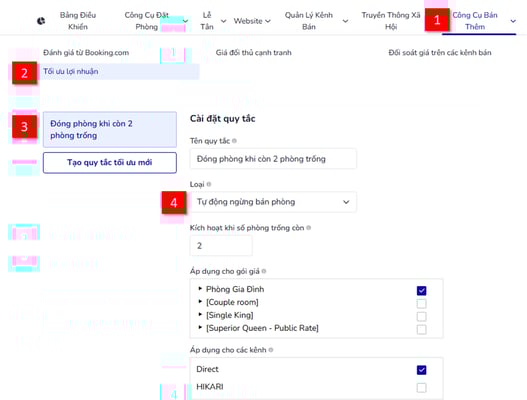Viewport: 527px width, 400px height.
Task: Click info icon after Kích hoạt khi số phòng trống còn
Action: pyautogui.click(x=309, y=228)
